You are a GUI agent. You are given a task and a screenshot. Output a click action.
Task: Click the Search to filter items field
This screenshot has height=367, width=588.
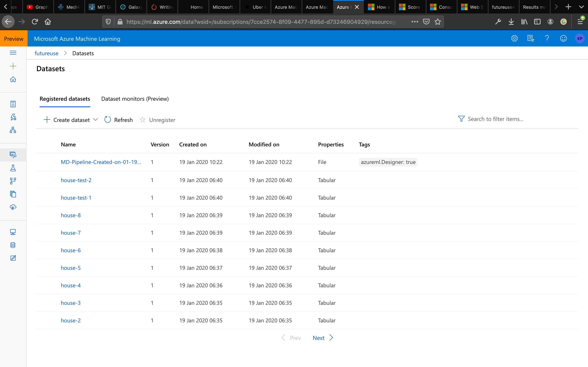(x=496, y=119)
